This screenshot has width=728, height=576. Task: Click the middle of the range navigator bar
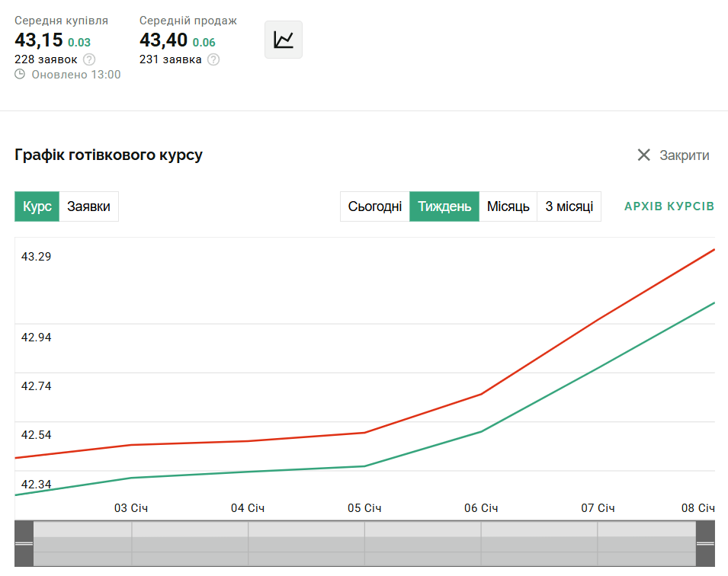[364, 543]
